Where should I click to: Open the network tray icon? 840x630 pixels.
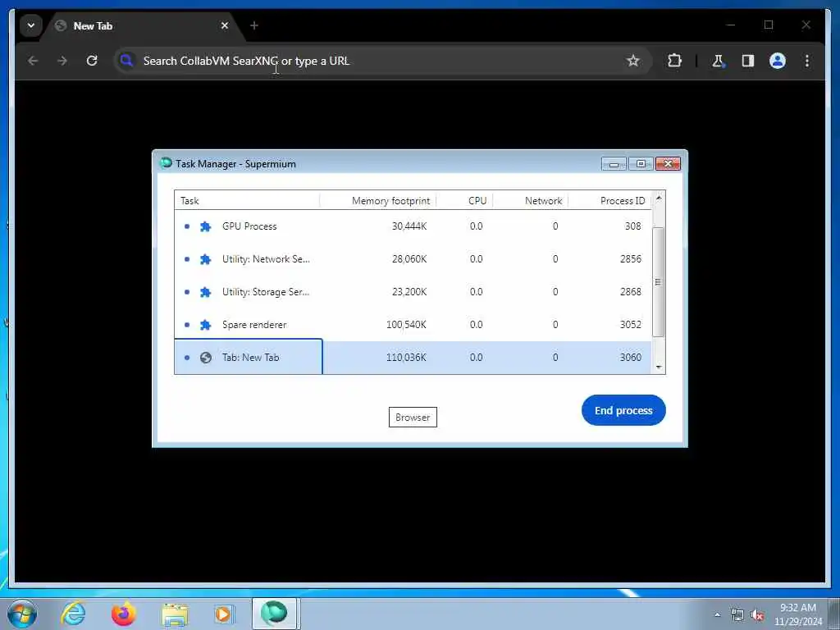(x=737, y=614)
